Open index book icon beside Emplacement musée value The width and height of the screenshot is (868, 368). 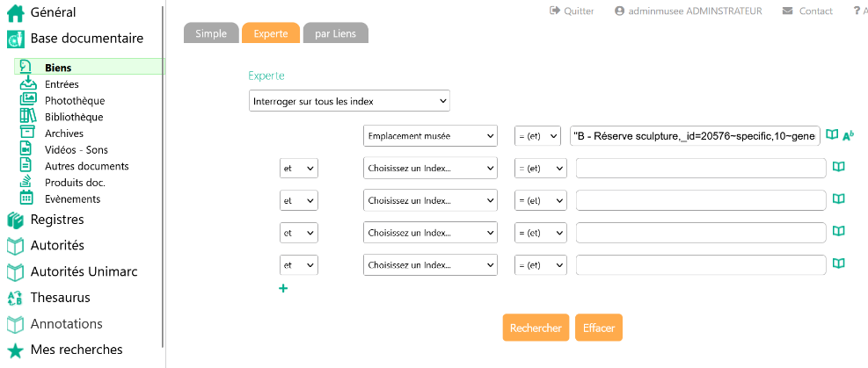832,135
